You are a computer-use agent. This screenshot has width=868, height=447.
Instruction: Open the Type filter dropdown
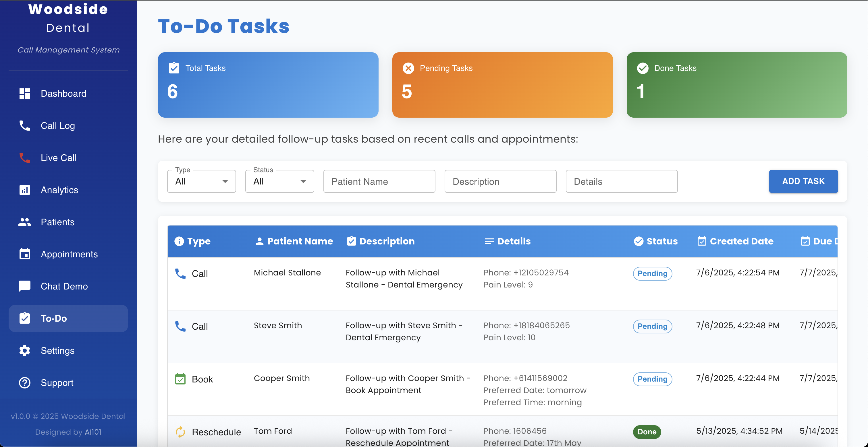(x=202, y=181)
